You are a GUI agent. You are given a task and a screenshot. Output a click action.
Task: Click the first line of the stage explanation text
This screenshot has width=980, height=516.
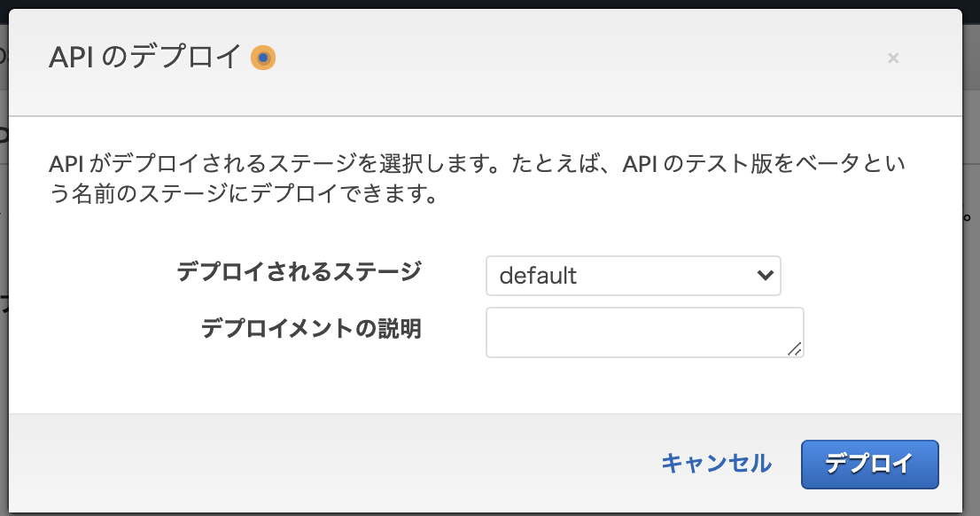coord(477,164)
